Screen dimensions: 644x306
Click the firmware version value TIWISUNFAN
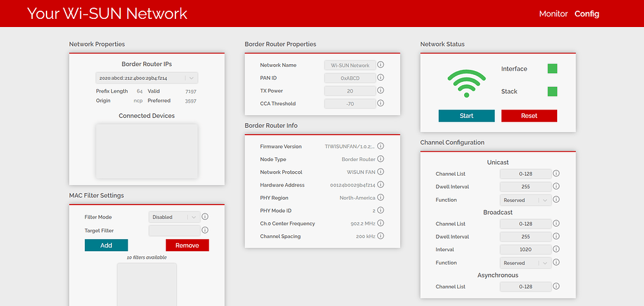coord(350,147)
